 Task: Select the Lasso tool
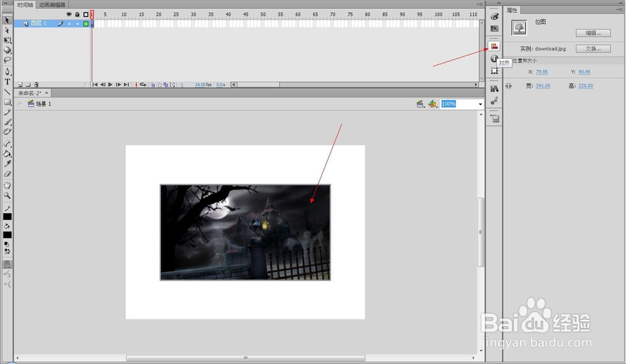(x=7, y=60)
